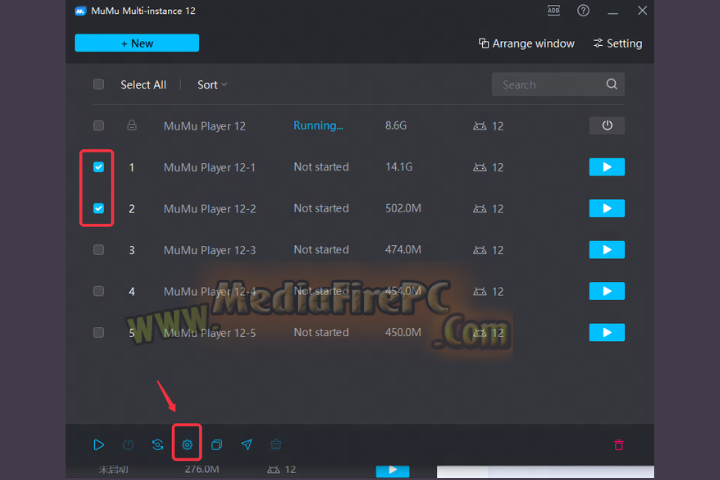This screenshot has width=720, height=480.
Task: Select the MuMu Player 12-2 name text
Action: tap(210, 209)
